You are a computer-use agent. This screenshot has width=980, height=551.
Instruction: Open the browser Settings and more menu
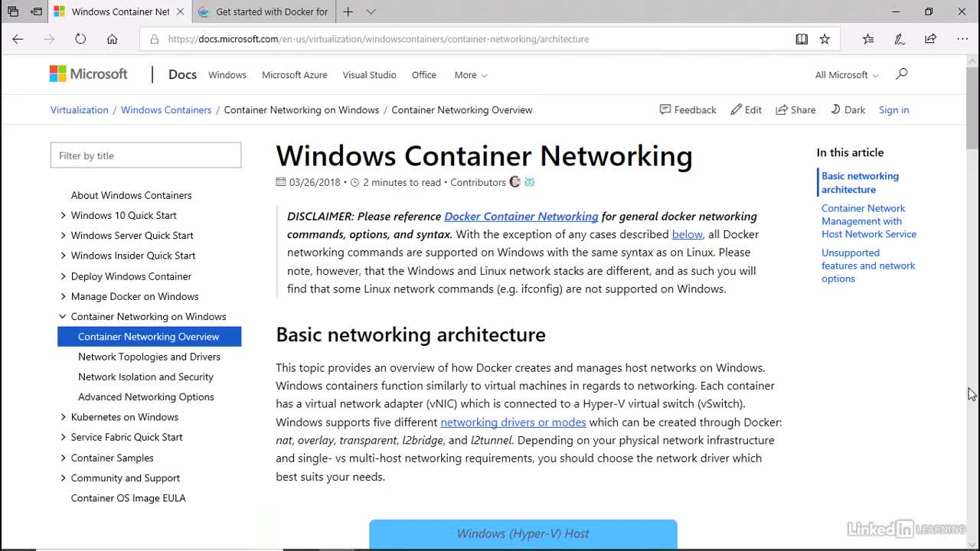(x=962, y=39)
